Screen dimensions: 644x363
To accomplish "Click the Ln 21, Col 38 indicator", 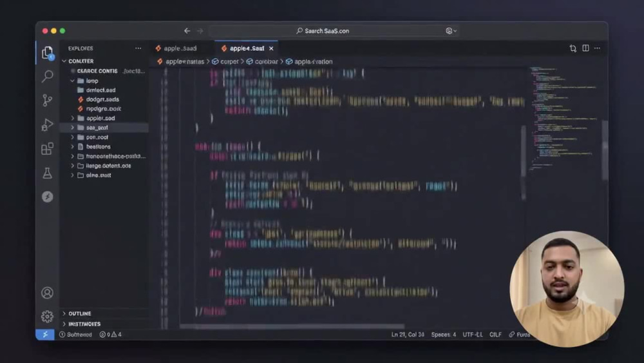I will click(x=408, y=335).
